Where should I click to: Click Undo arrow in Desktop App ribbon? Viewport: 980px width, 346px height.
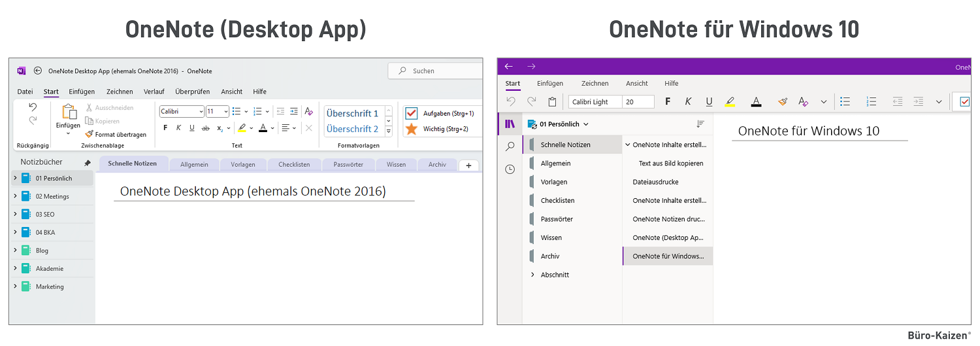(x=33, y=107)
